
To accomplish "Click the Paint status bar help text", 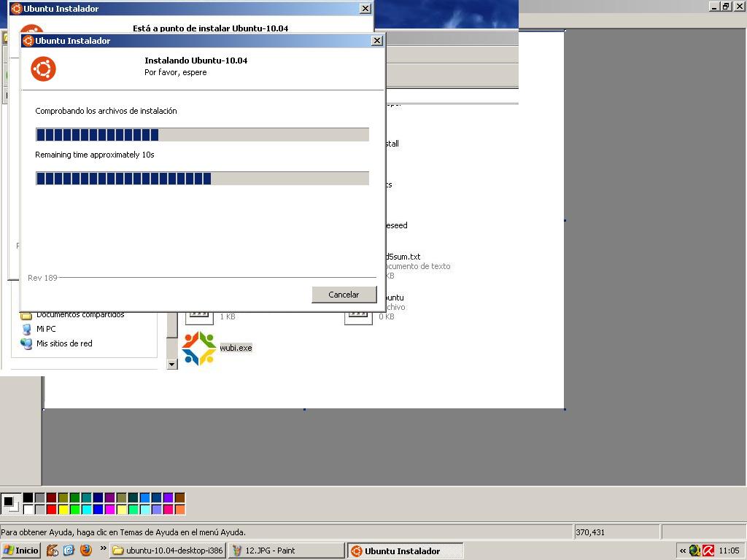I will (123, 532).
